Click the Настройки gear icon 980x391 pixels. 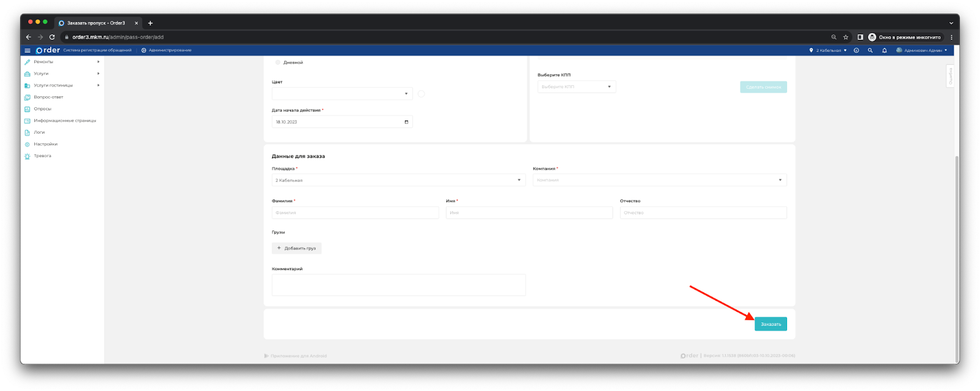point(27,145)
